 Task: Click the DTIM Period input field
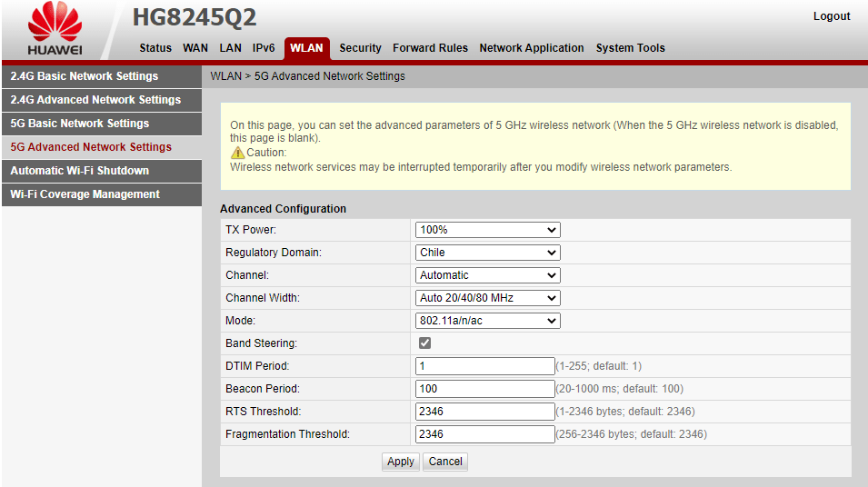[484, 366]
